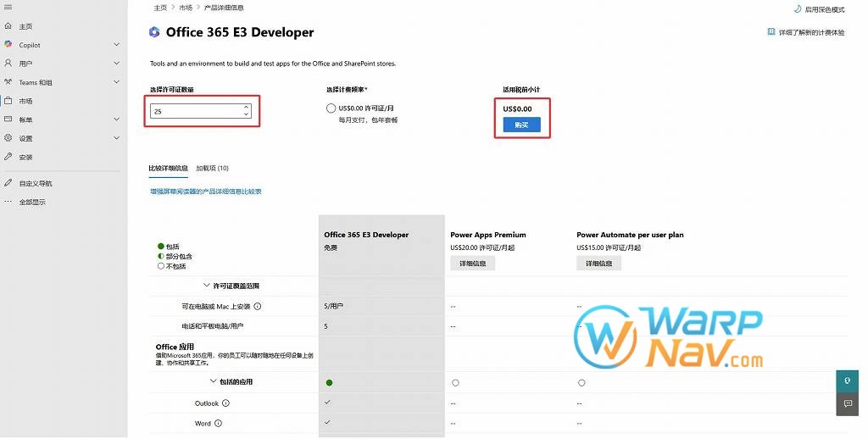The height and width of the screenshot is (439, 868).
Task: Click 详细信息 under Power Apps Premium
Action: pos(472,263)
